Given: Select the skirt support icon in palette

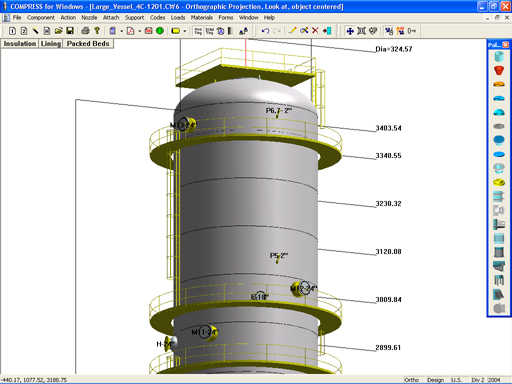Looking at the screenshot, I should [x=499, y=252].
